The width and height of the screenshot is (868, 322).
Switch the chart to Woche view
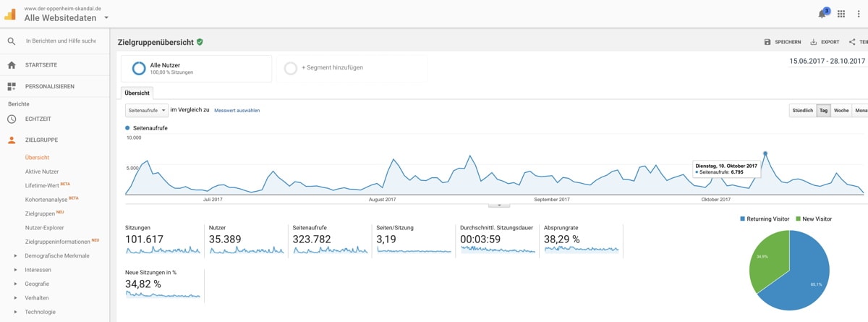point(841,111)
